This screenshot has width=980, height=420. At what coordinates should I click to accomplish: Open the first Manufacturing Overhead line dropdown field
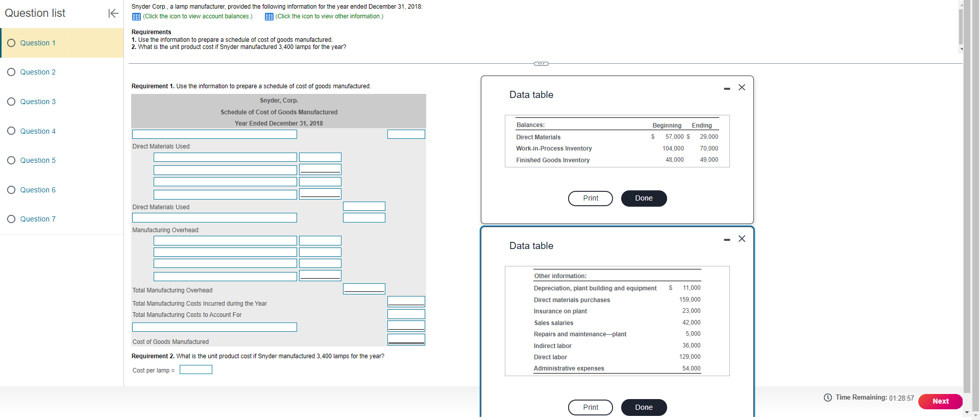coord(225,240)
